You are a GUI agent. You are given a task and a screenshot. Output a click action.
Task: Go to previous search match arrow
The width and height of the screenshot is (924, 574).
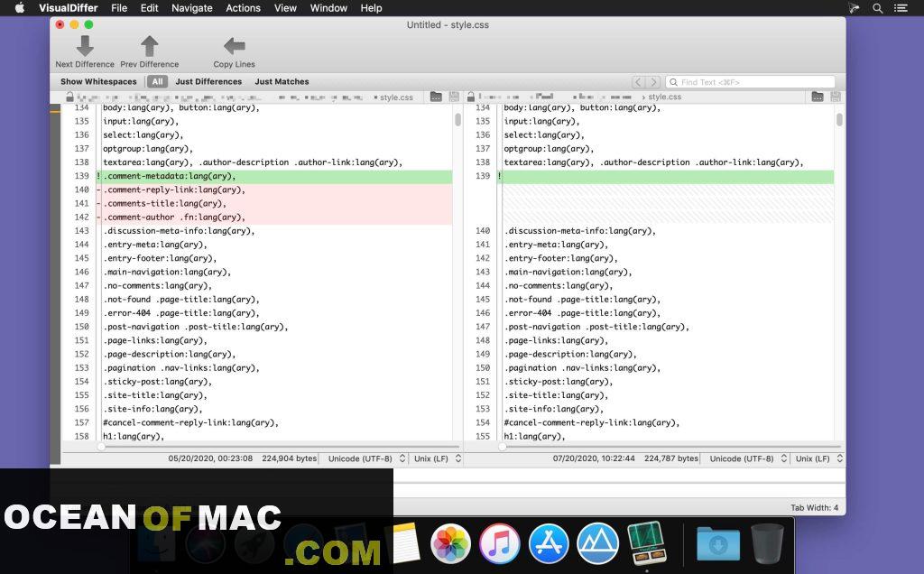pyautogui.click(x=638, y=82)
